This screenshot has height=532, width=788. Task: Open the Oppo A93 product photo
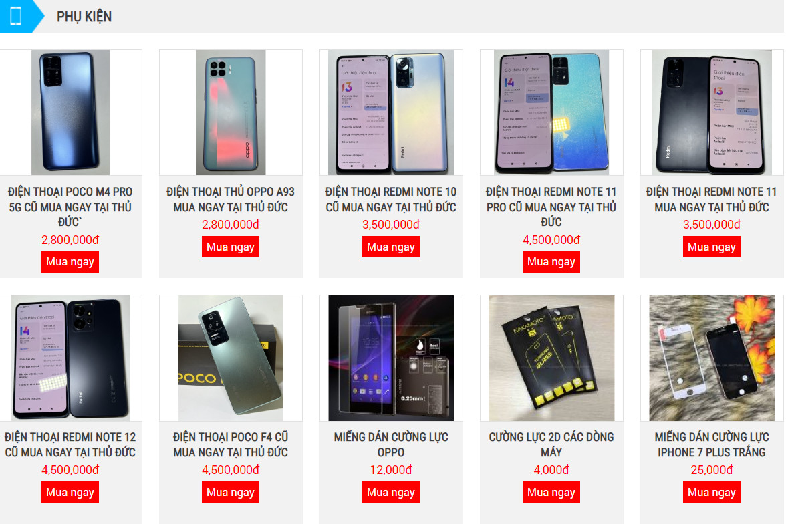(x=231, y=112)
